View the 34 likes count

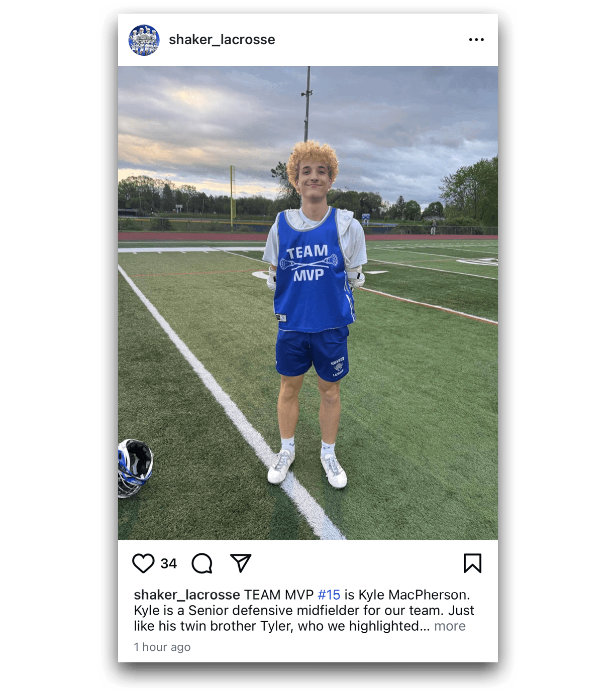[169, 563]
